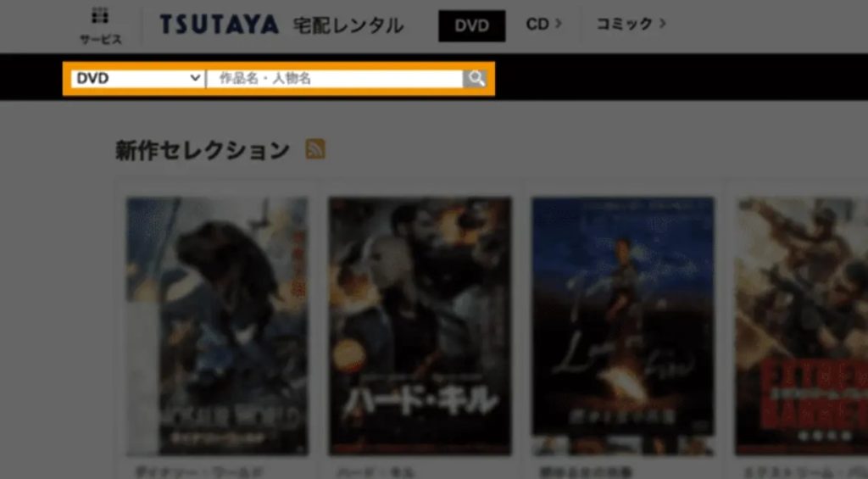Click the chevron arrow next to CD
868x479 pixels.
click(x=559, y=24)
